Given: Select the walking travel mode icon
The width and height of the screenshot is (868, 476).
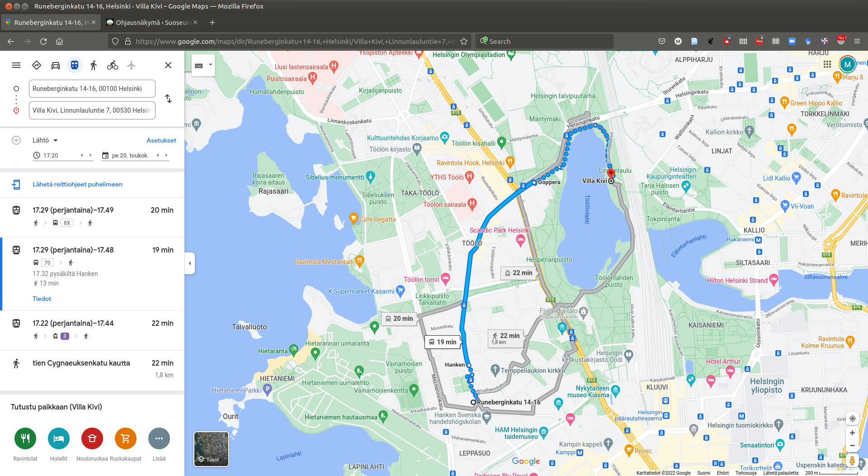Looking at the screenshot, I should click(94, 66).
